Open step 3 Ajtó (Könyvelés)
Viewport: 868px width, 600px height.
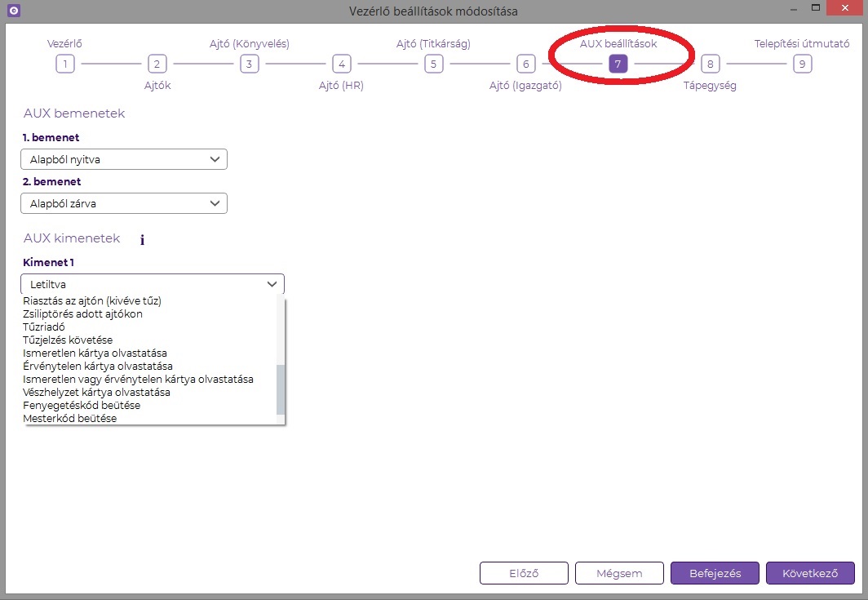coord(250,64)
